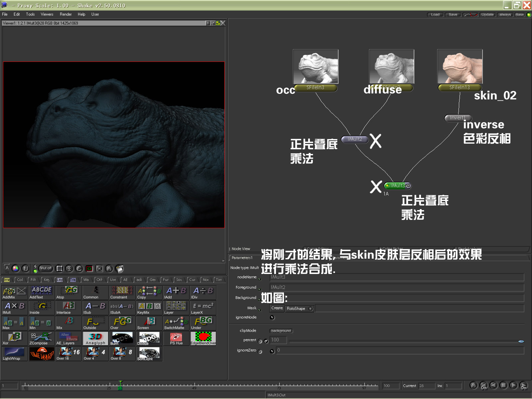Click the Update button
This screenshot has height=399, width=532.
(x=487, y=15)
